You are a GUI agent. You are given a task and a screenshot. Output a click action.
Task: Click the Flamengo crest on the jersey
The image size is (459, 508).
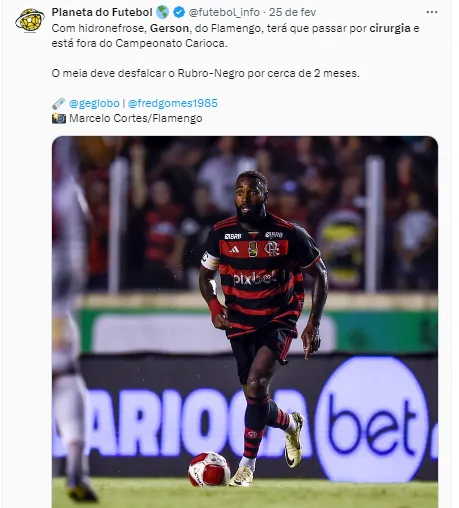(272, 248)
